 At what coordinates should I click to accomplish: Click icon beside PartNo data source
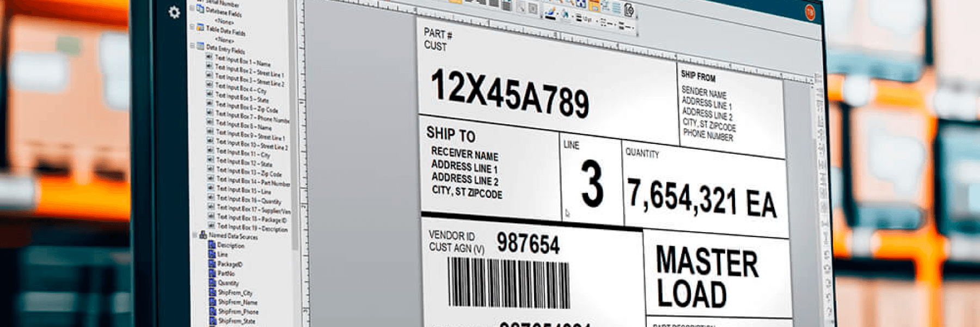tap(213, 273)
